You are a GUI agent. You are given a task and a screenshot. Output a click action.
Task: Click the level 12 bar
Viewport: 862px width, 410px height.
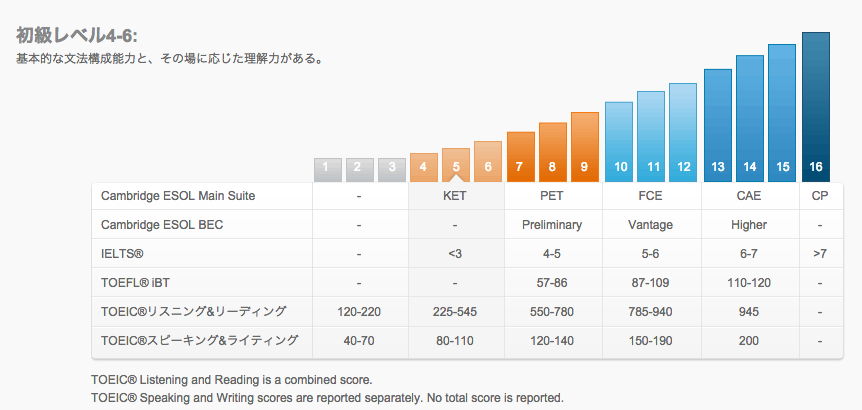coord(683,132)
